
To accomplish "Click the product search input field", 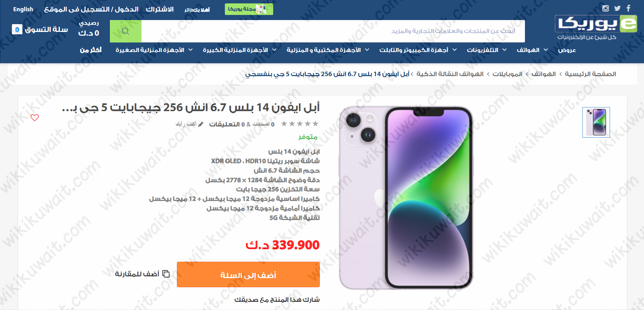I will tap(333, 31).
